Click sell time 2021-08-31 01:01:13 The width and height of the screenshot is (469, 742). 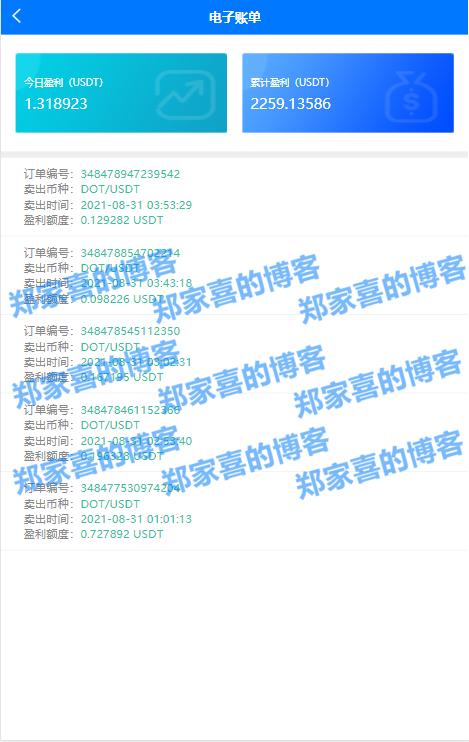pyautogui.click(x=136, y=519)
